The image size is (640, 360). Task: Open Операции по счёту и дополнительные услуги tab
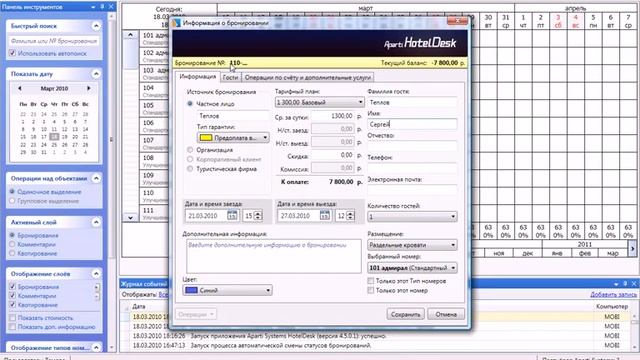click(308, 77)
